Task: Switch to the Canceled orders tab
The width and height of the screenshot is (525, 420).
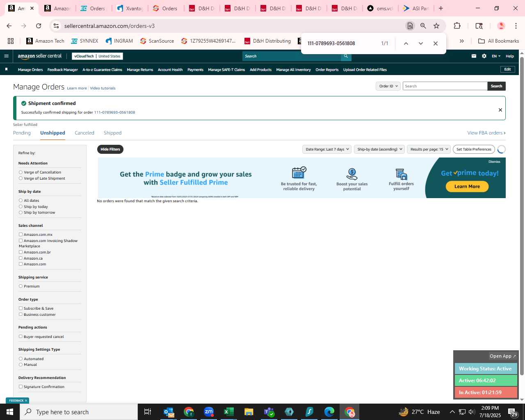Action: click(84, 133)
